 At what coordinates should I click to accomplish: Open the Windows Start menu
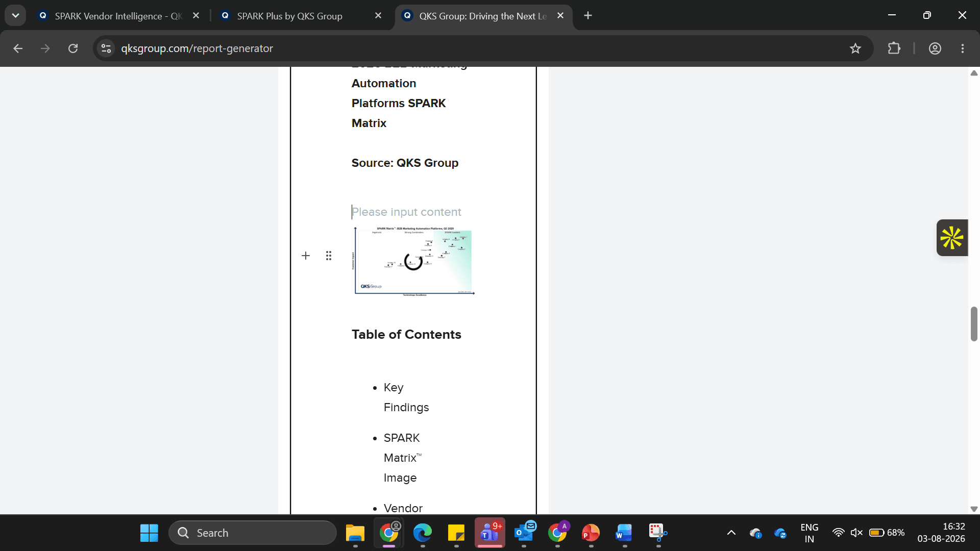coord(149,533)
